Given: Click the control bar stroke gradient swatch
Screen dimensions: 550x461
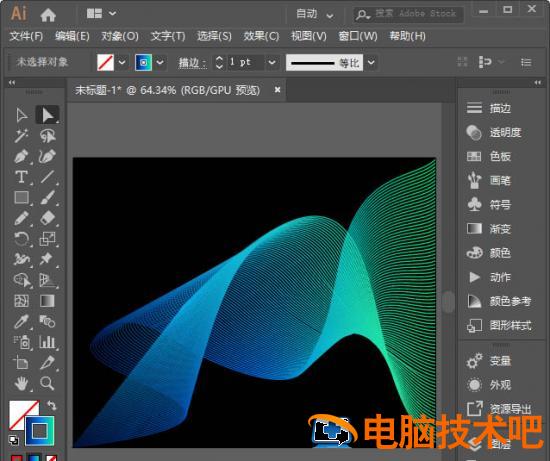Looking at the screenshot, I should coord(143,62).
